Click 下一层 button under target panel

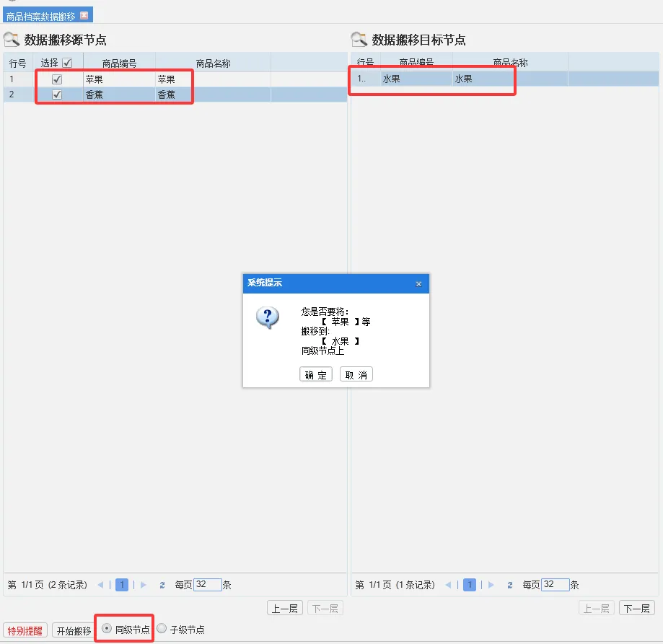(x=636, y=608)
